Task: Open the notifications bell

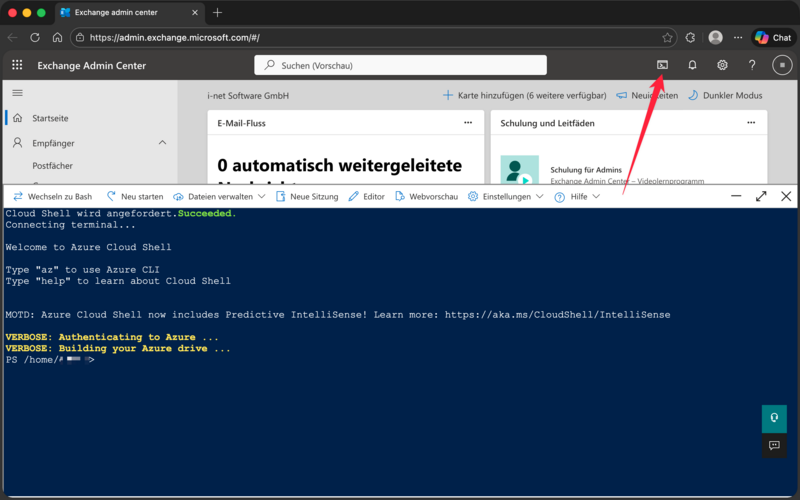Action: pyautogui.click(x=692, y=65)
